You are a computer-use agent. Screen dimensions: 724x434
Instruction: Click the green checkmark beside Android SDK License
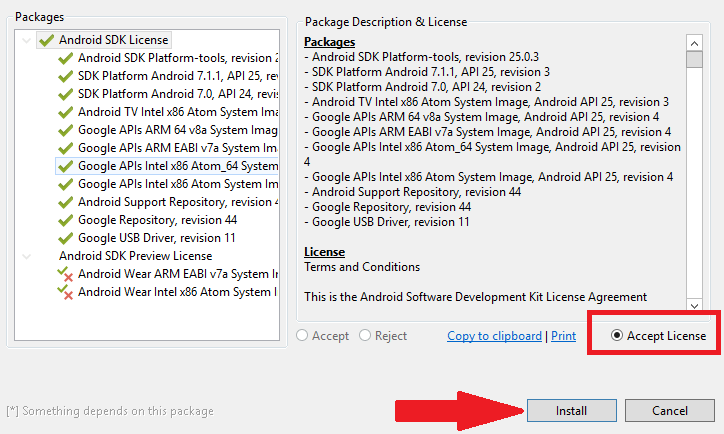47,40
